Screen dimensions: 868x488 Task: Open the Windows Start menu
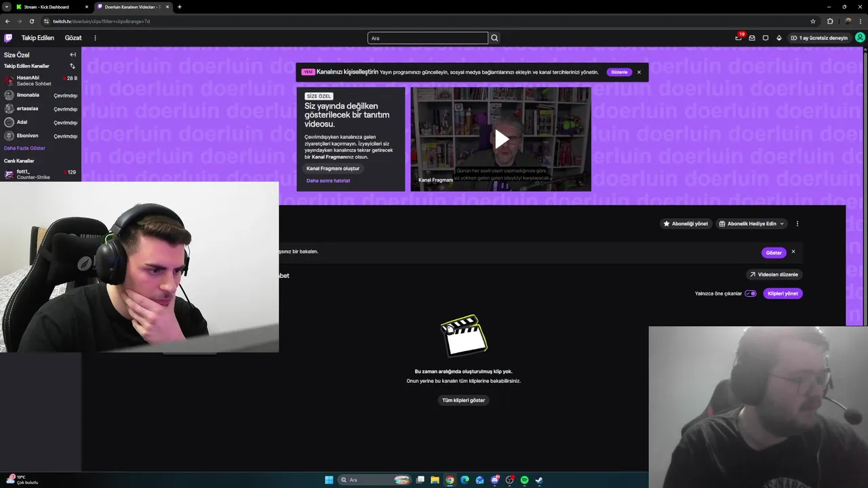coord(329,480)
